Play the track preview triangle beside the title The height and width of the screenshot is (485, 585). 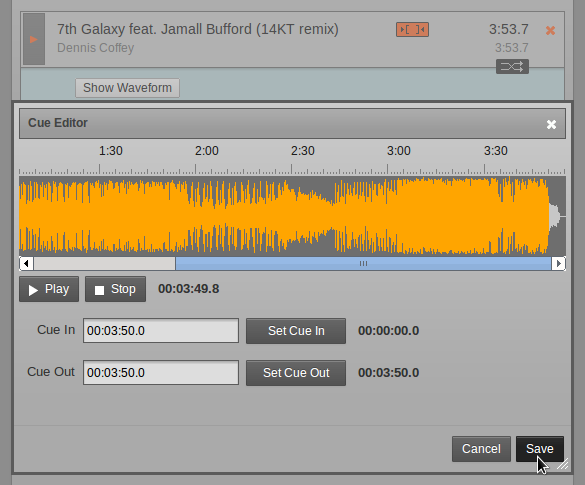34,39
